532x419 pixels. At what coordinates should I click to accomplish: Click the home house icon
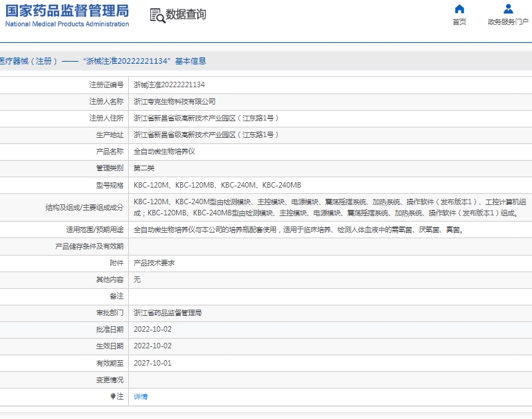coord(459,9)
